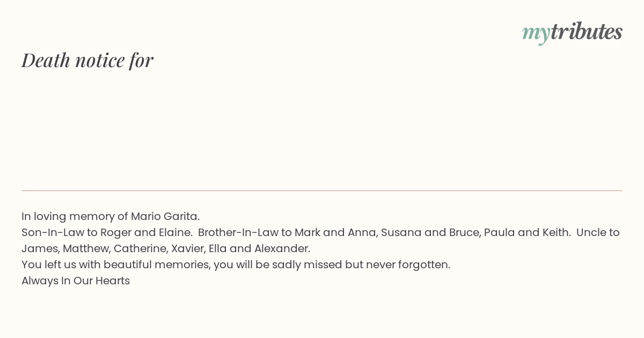Click the name "Catherine"
This screenshot has height=338, width=644.
(x=140, y=248)
